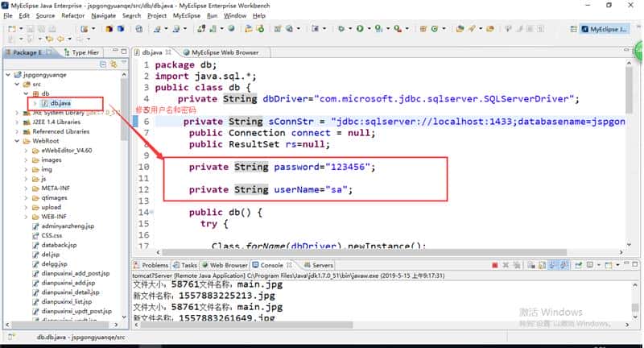
Task: Click the red Terminate square in Console
Action: [495, 265]
